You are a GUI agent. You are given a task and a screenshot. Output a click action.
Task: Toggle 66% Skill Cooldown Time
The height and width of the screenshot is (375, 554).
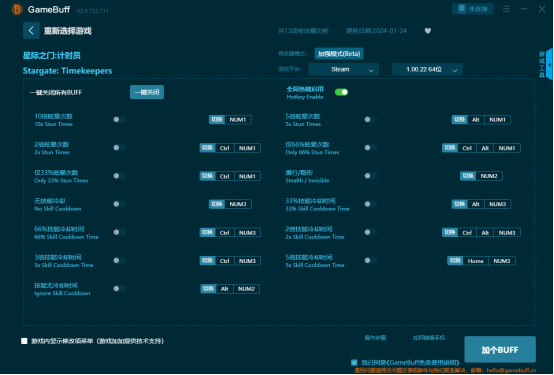[x=119, y=232]
